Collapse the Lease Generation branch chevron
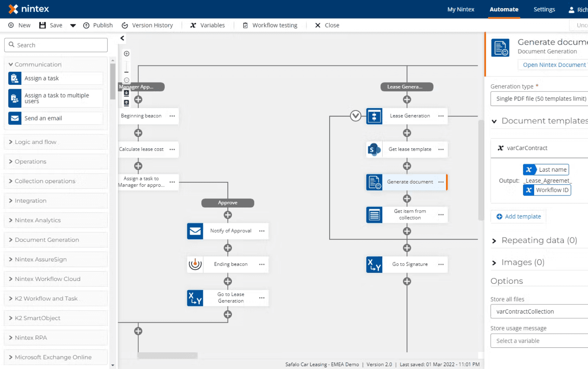This screenshot has width=588, height=369. (x=355, y=116)
